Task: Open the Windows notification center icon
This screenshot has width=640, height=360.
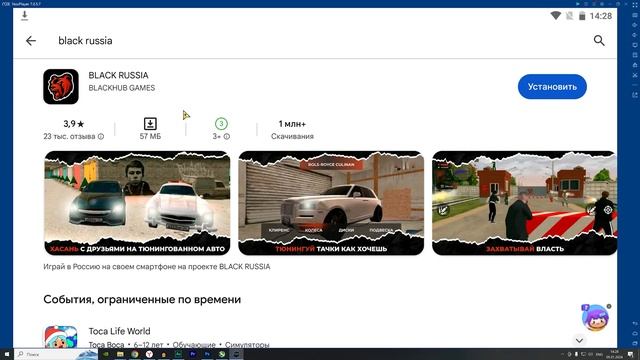Action: click(x=631, y=354)
